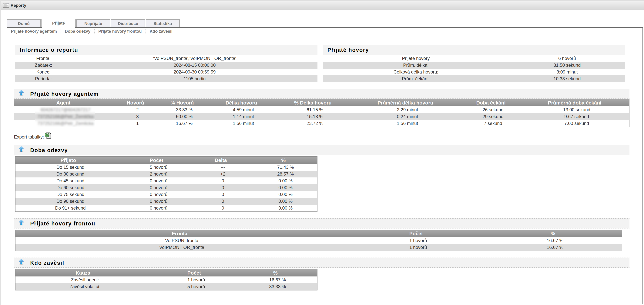Click the '+2' delta value
This screenshot has width=644, height=305.
click(223, 174)
